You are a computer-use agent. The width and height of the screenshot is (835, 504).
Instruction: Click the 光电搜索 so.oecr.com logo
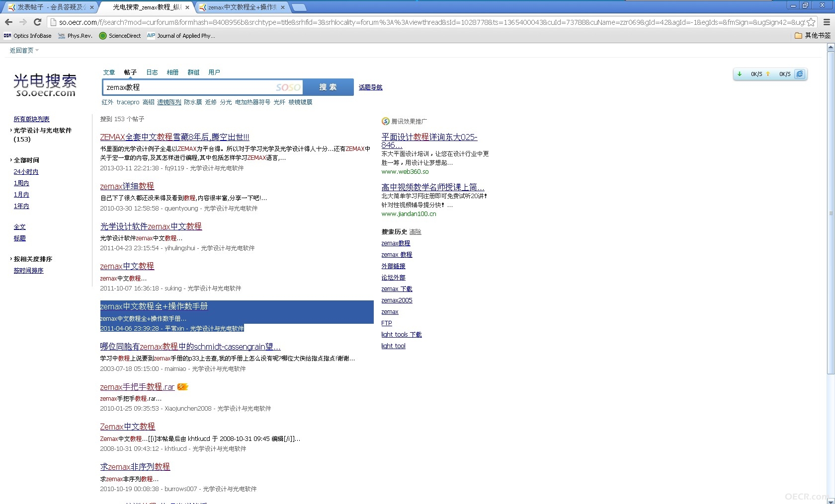(x=45, y=85)
